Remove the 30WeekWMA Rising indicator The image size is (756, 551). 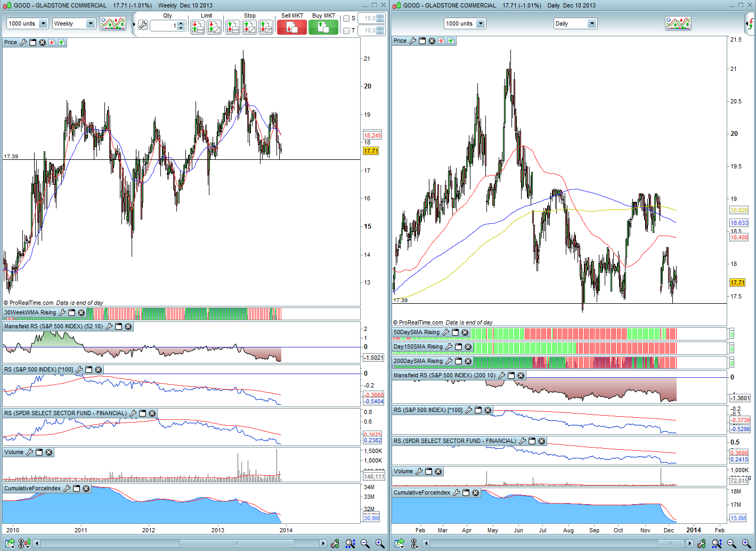coord(82,313)
